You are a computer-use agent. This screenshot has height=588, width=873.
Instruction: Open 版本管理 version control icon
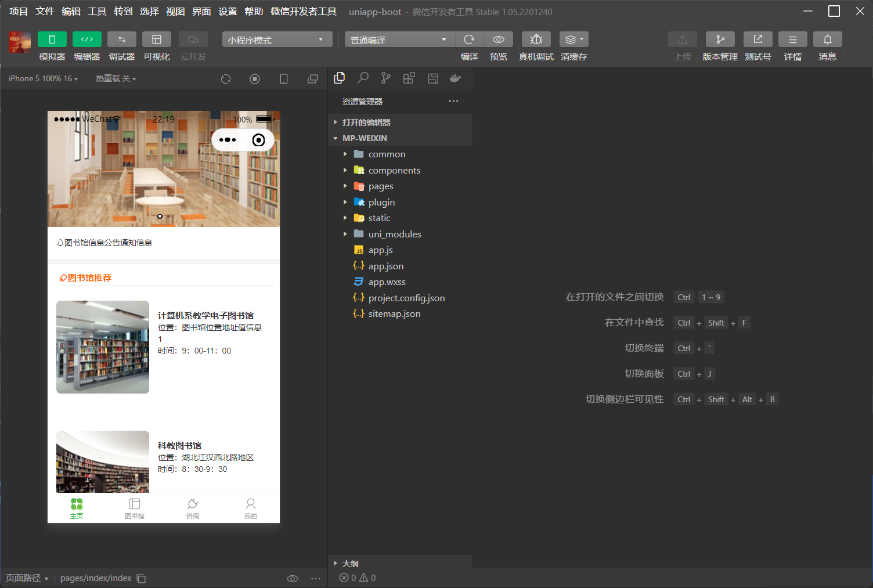click(x=720, y=39)
